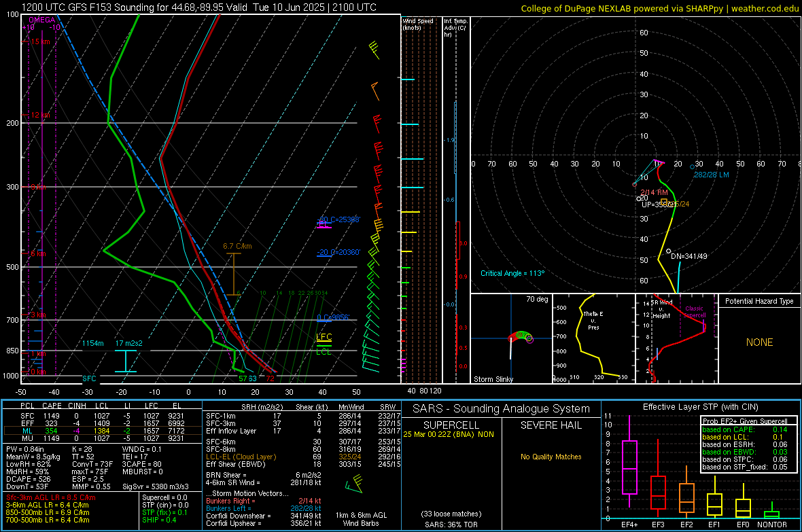Click 'SARS - Sounding Analogue System' heading
The height and width of the screenshot is (532, 802).
pos(502,409)
